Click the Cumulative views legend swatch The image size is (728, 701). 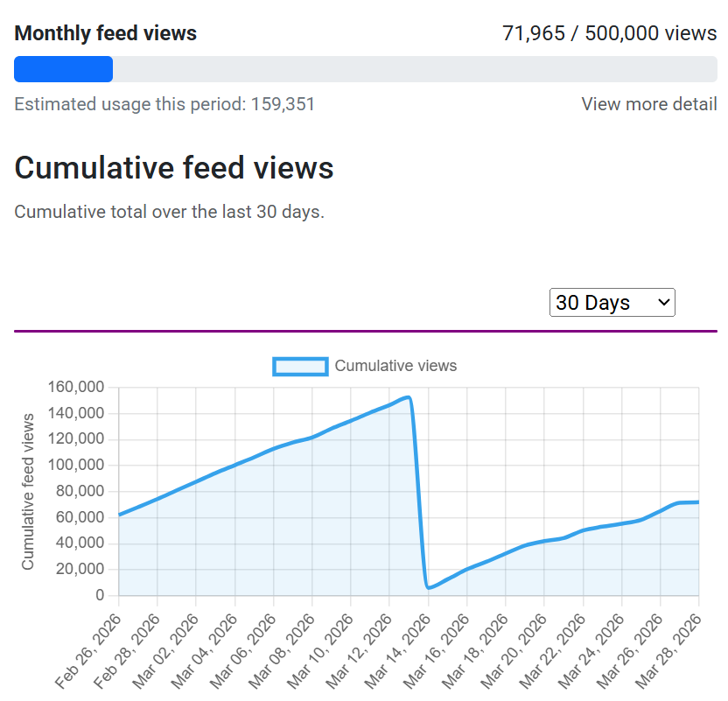(x=300, y=366)
